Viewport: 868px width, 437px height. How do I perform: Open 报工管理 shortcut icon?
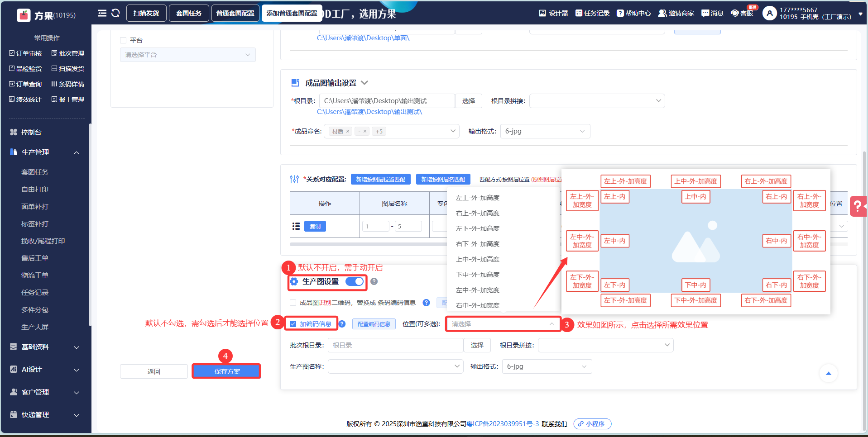pyautogui.click(x=54, y=100)
